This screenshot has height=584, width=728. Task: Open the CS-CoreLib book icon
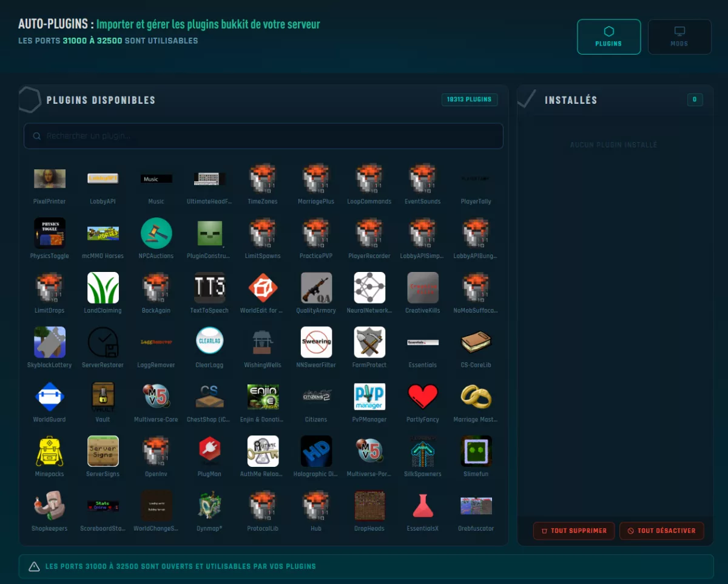click(x=476, y=342)
